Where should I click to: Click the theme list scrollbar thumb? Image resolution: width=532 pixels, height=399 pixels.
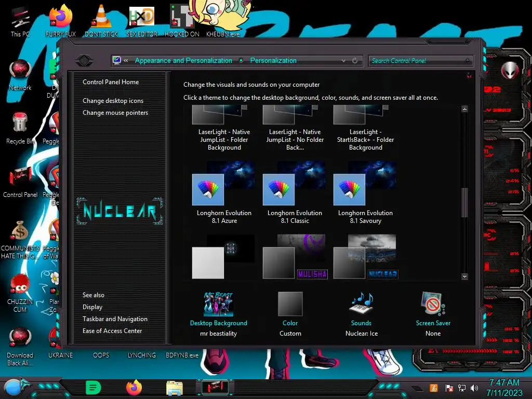[x=464, y=202]
